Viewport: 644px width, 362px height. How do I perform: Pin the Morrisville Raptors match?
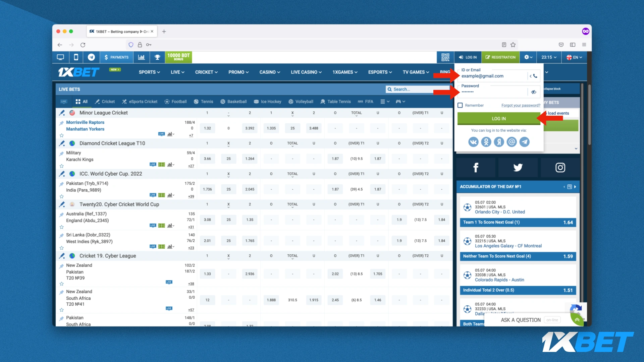point(61,123)
